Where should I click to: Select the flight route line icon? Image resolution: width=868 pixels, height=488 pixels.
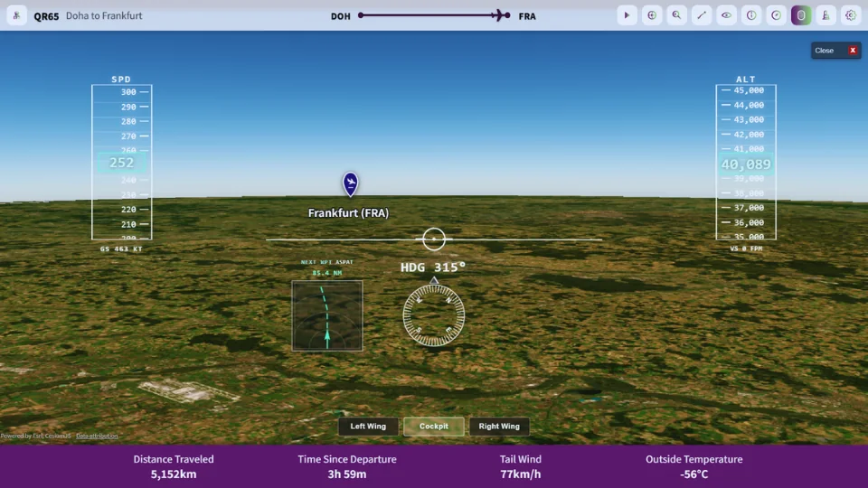click(702, 15)
